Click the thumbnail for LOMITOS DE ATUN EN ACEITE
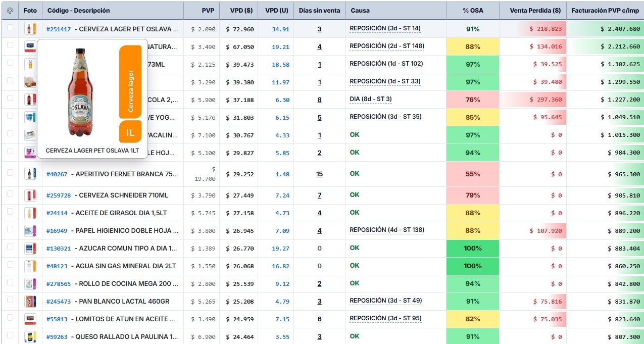 (30, 319)
